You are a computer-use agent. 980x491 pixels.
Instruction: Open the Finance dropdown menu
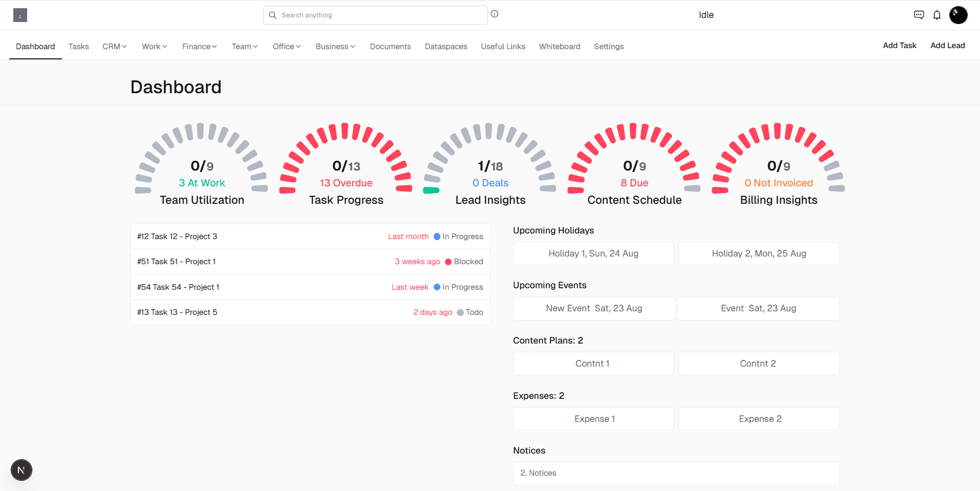click(x=199, y=46)
